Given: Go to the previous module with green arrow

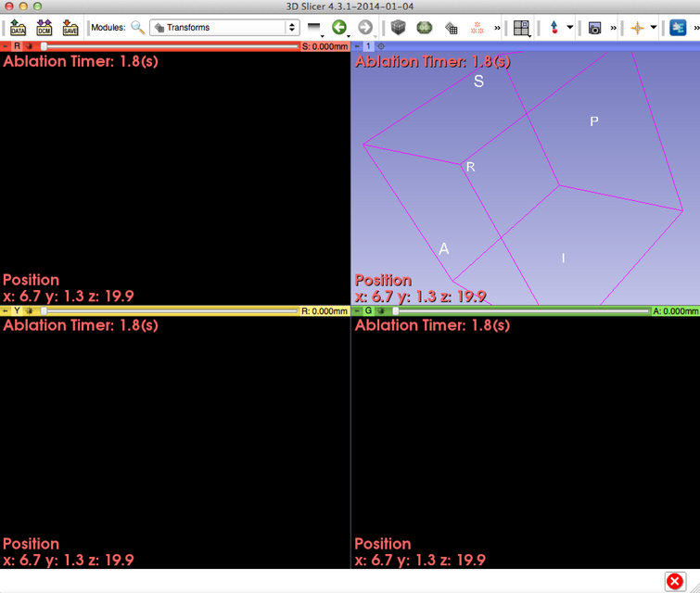Looking at the screenshot, I should [x=339, y=28].
